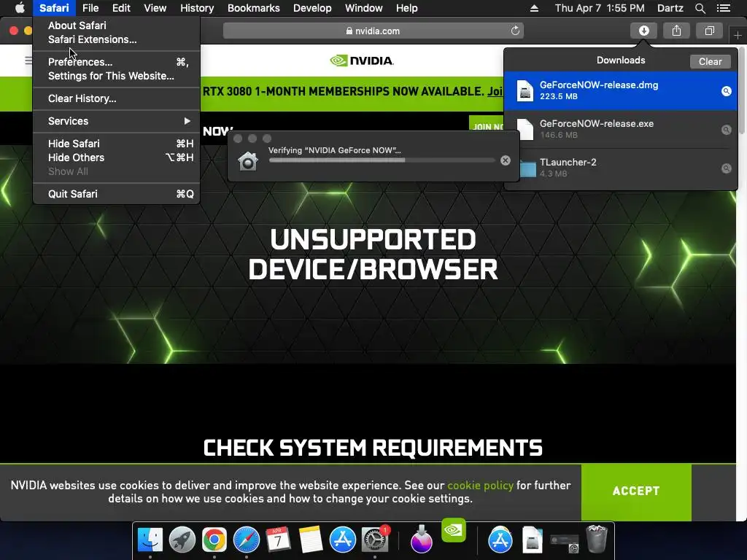Reload the page with refresh icon

coord(515,31)
